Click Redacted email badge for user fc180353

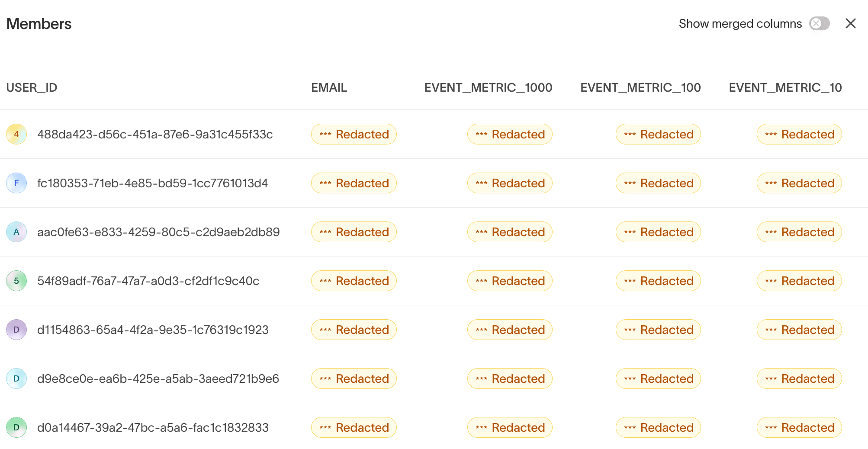tap(354, 183)
